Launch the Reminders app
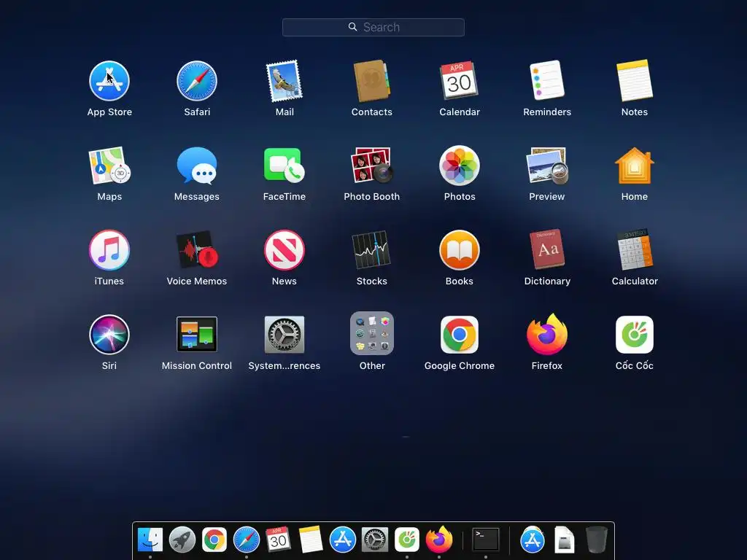Screen dimensions: 747x560 547,80
